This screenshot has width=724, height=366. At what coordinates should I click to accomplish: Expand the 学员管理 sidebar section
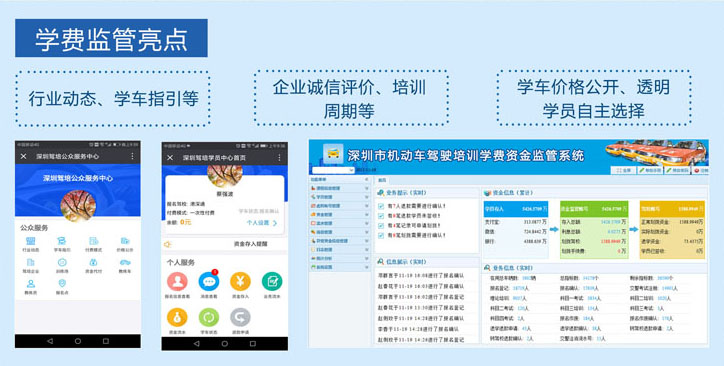pos(340,197)
